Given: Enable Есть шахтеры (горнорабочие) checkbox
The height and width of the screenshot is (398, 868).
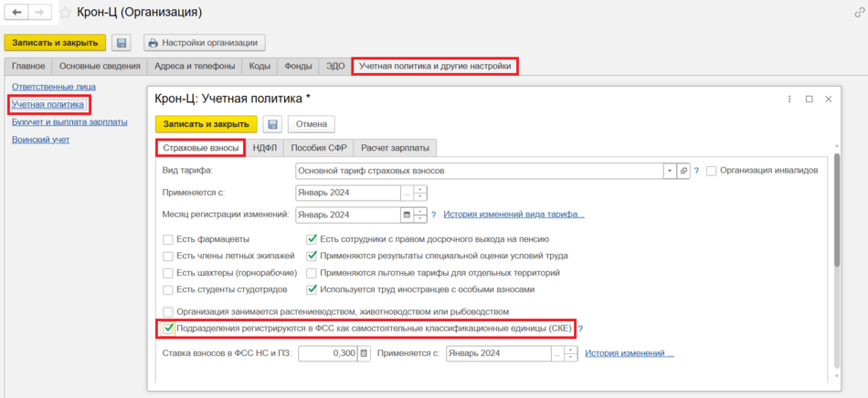Looking at the screenshot, I should tap(168, 273).
